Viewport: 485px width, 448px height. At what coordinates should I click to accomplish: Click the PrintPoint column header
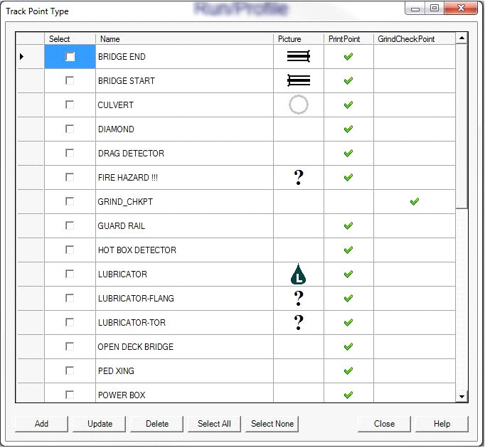pyautogui.click(x=348, y=39)
